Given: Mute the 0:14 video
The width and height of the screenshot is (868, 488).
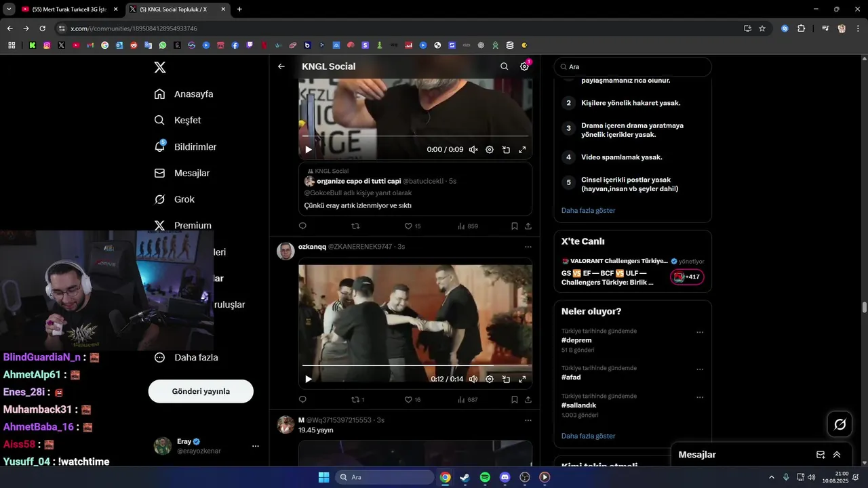Looking at the screenshot, I should (x=473, y=380).
